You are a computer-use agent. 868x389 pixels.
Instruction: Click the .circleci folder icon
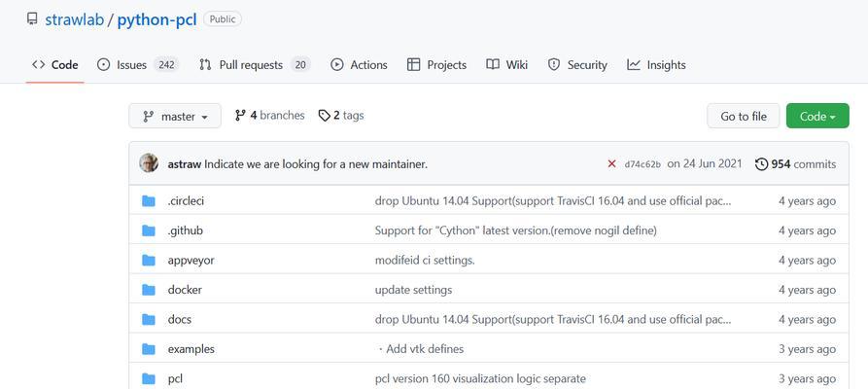(149, 201)
